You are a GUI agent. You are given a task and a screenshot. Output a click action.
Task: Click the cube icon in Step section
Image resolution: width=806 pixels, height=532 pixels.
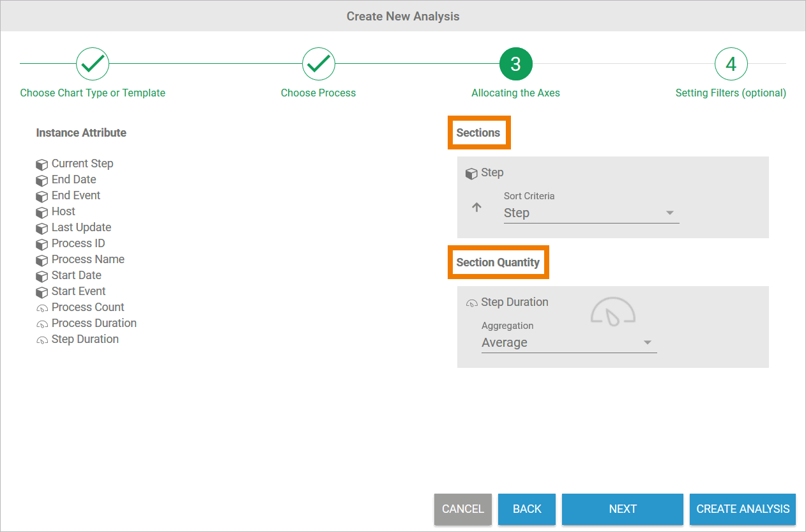471,173
